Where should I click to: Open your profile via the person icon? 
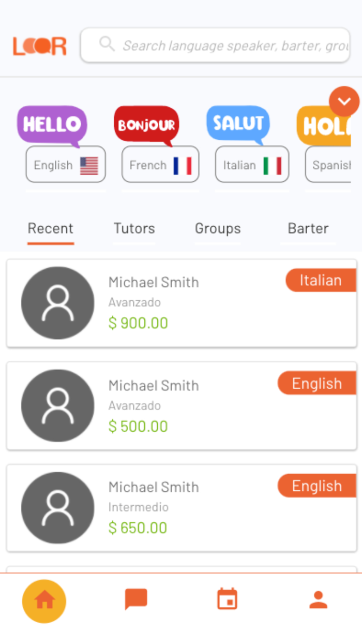318,599
